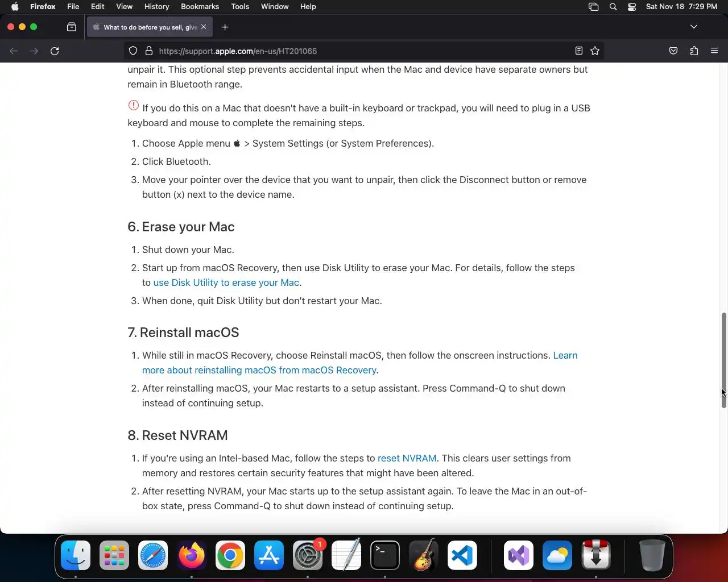Open Finder from the Dock

(x=76, y=555)
